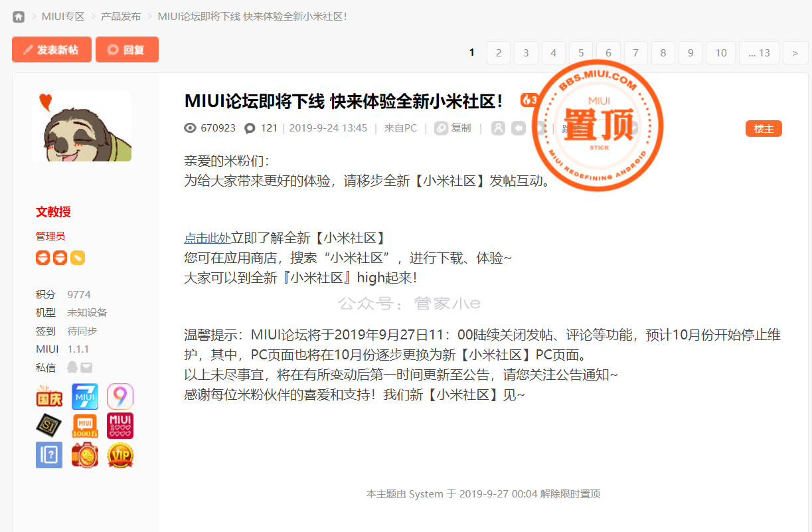This screenshot has height=532, width=812.
Task: Click the 楼主 badge
Action: (764, 129)
